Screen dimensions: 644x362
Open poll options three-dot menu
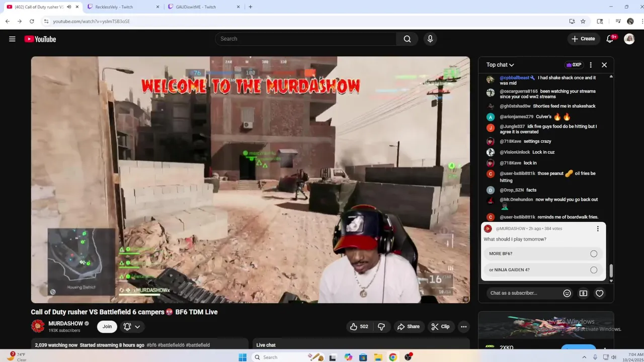[x=598, y=229]
